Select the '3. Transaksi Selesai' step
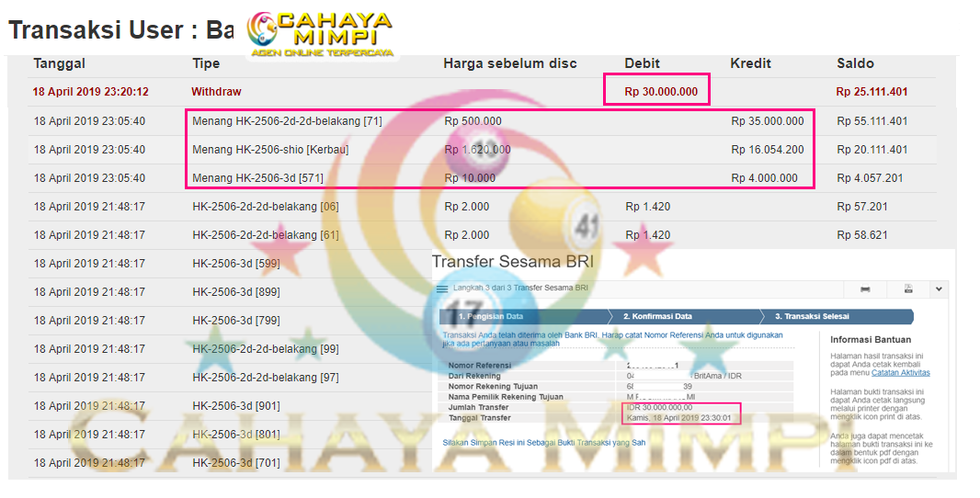Viewport: 980px width, 498px height. pos(812,316)
